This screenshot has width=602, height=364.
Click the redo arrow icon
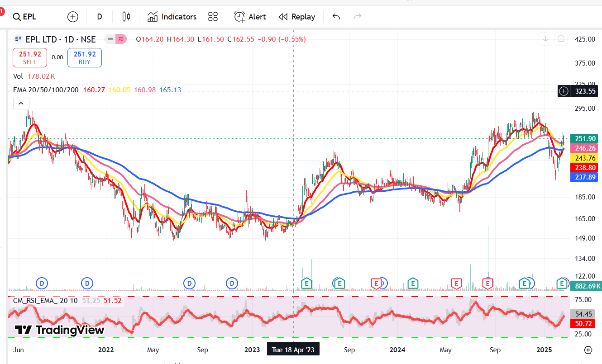358,17
